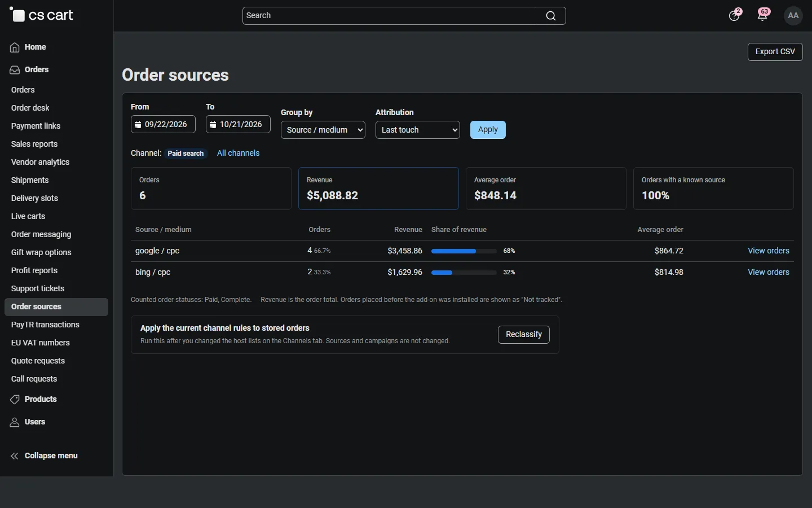Image resolution: width=812 pixels, height=508 pixels.
Task: Click google / cpc revenue share bar
Action: (464, 251)
